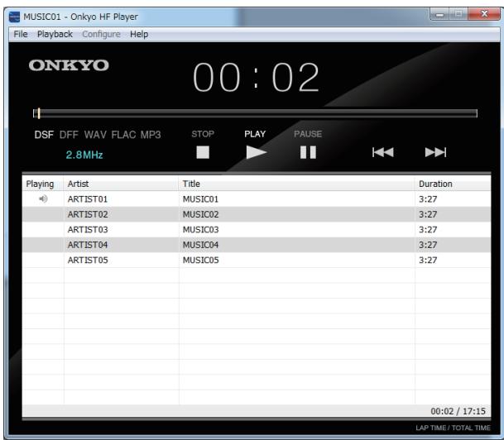Click the large 00:02 elapsed time display

pos(256,77)
